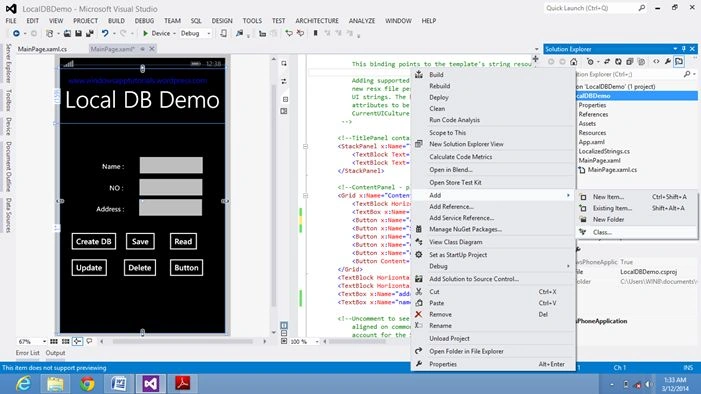Click the Quick Launch search icon

642,8
